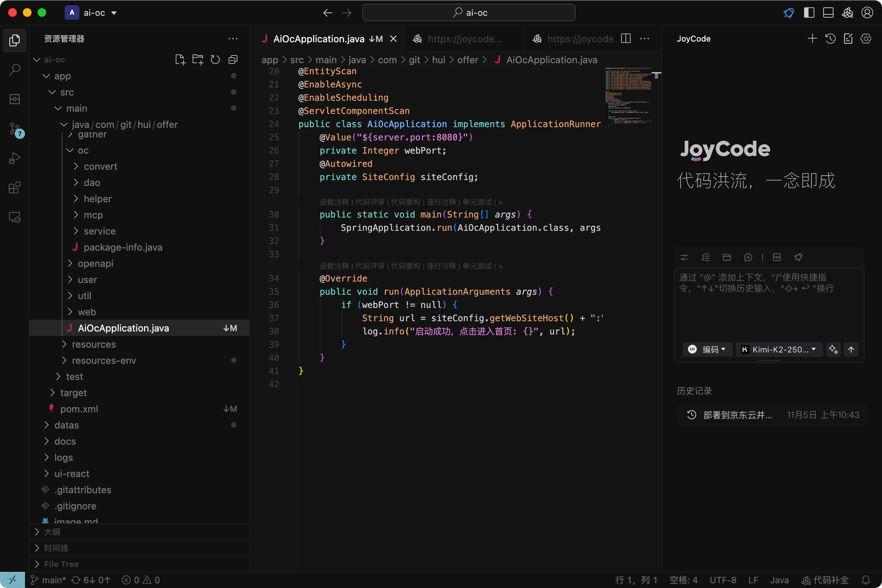Expand the service folder
882x588 pixels.
pos(99,231)
